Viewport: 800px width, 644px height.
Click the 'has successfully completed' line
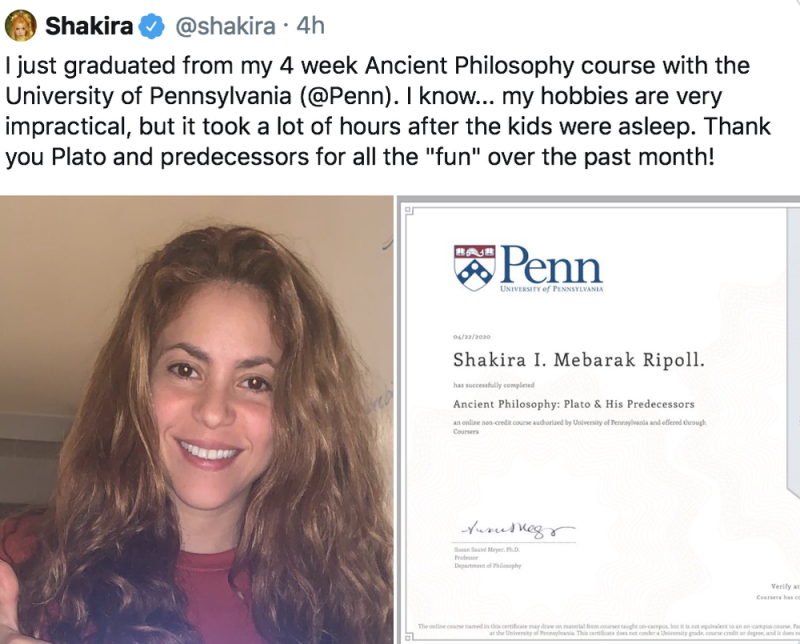[494, 384]
